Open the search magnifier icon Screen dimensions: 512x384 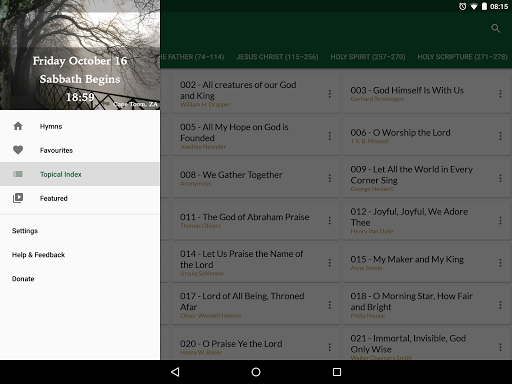[x=495, y=28]
